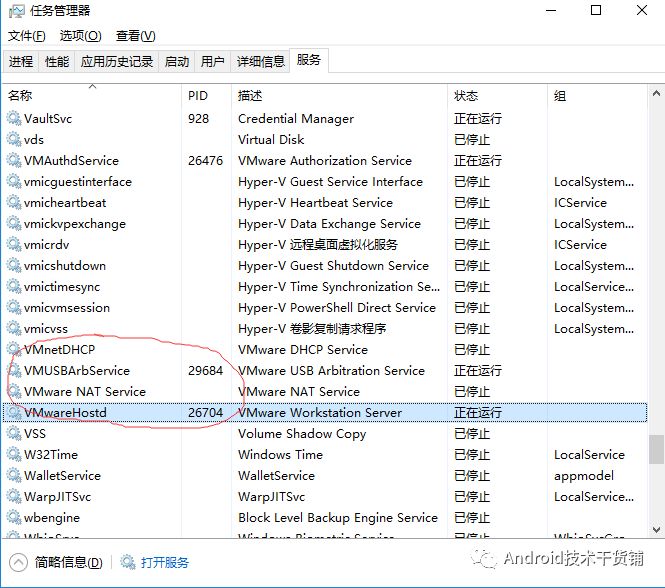This screenshot has width=665, height=588.
Task: Select the Block Level Backup Engine Service text
Action: (338, 518)
